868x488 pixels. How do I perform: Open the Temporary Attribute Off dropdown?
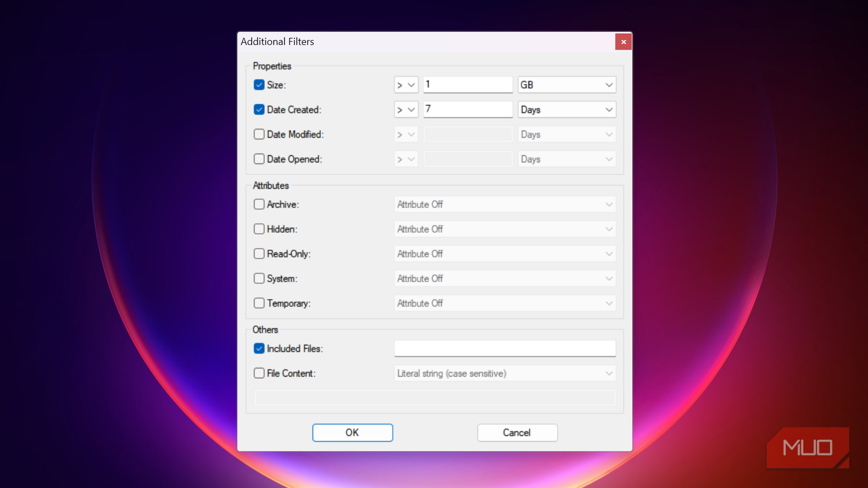tap(505, 303)
